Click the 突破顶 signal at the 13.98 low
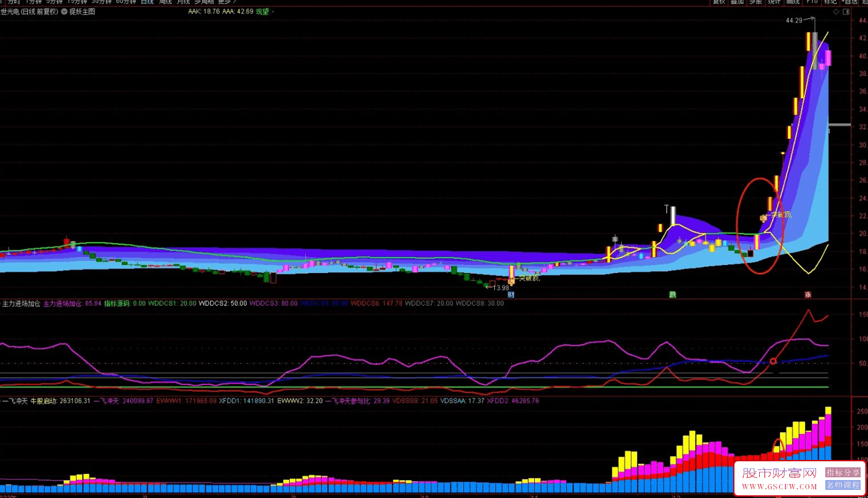This screenshot has height=498, width=868. tap(529, 278)
